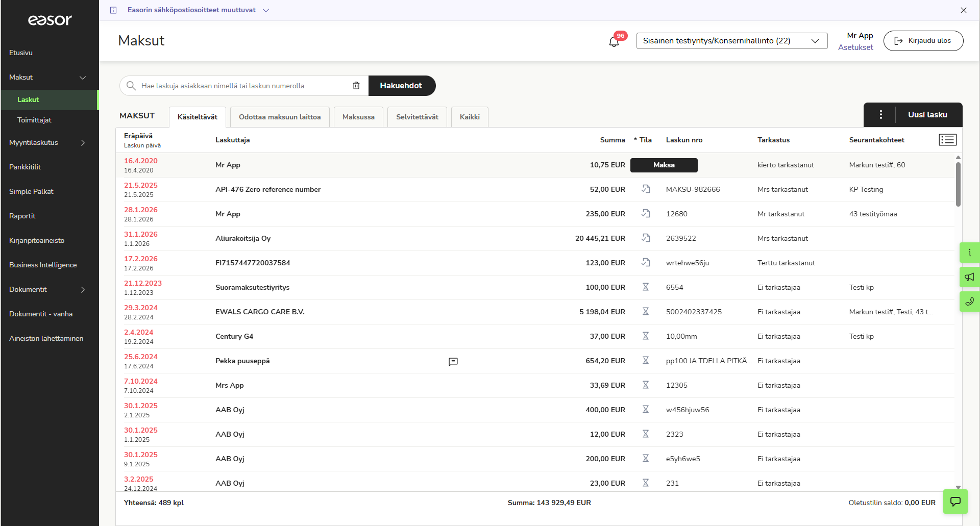Open the three-dot menu beside Uusi lasku

point(880,115)
